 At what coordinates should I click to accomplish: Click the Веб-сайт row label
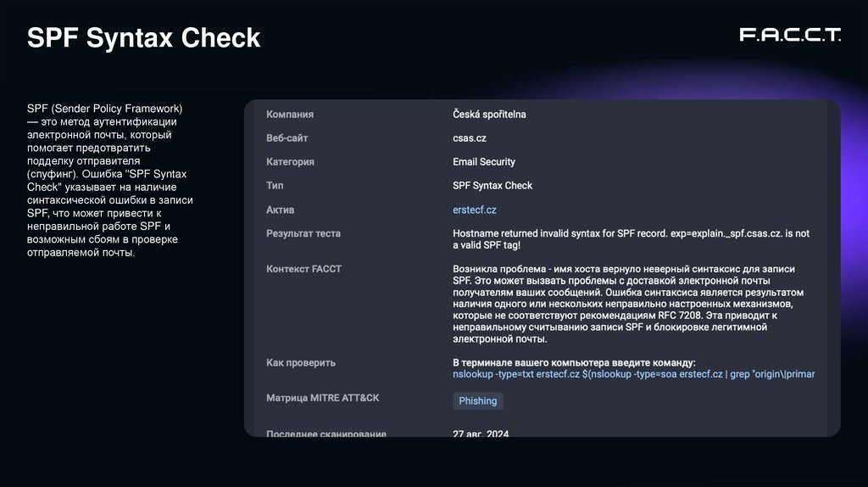287,138
